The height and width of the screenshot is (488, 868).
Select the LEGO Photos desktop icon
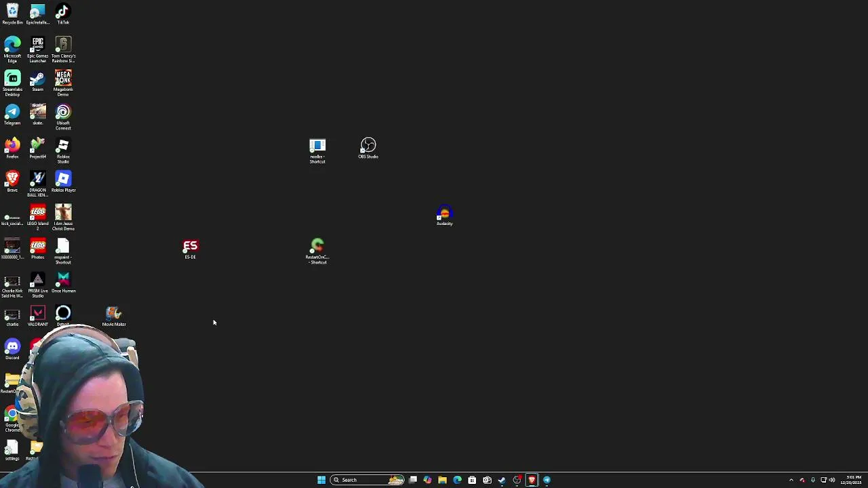37,249
